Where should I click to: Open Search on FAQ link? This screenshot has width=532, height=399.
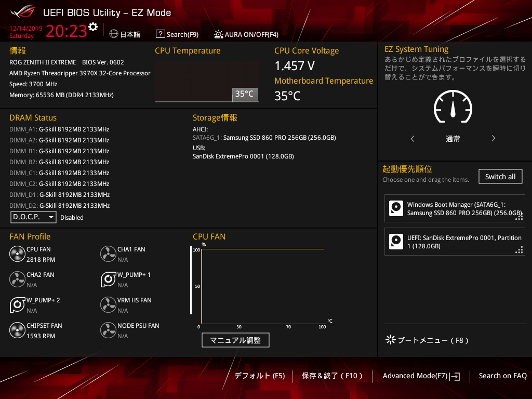click(x=503, y=376)
